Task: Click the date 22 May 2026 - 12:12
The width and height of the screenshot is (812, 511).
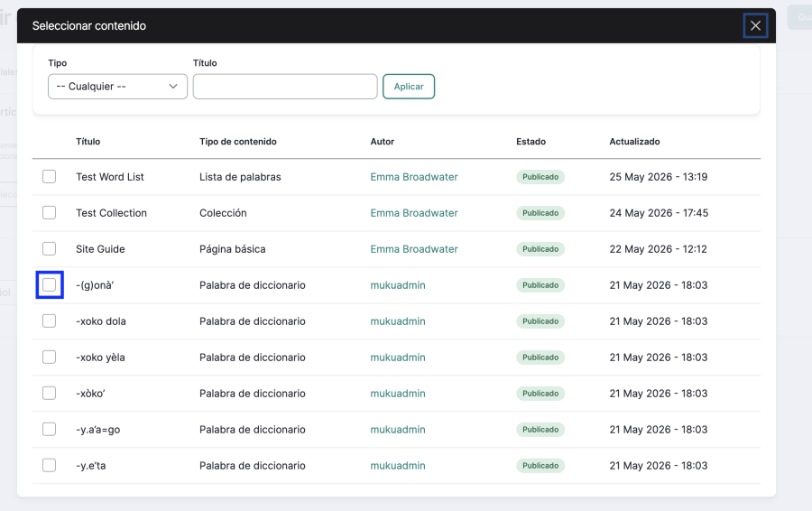Action: click(x=659, y=249)
